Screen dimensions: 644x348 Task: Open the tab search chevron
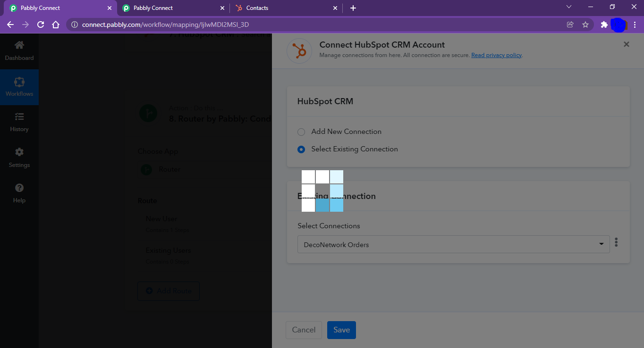[x=569, y=7]
